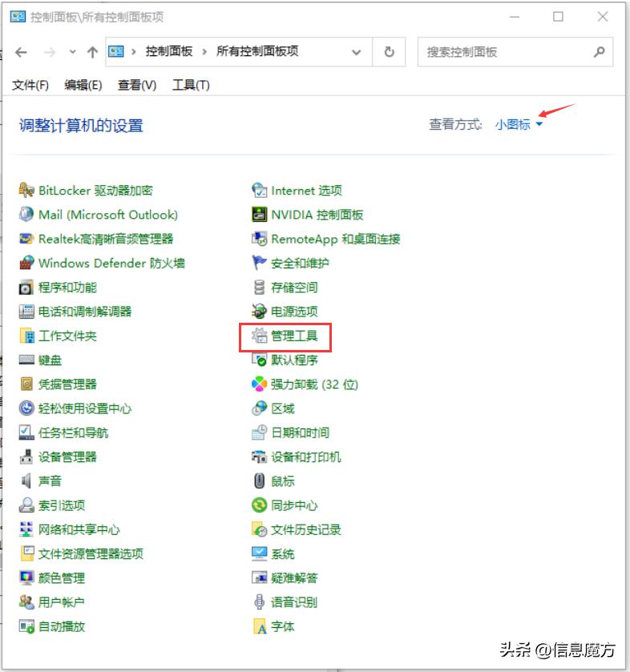Open the 声音 speaker icon
This screenshot has height=672, width=630.
pyautogui.click(x=26, y=481)
